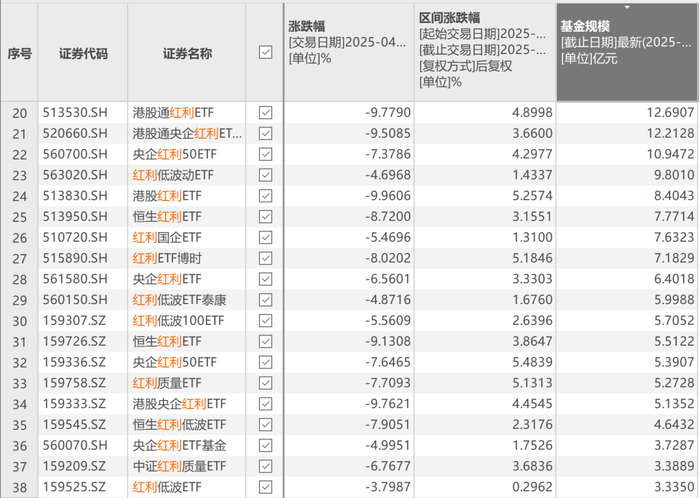Click the 涨跌幅 value -3.7987
Viewport: 700px width, 498px height.
click(x=388, y=487)
